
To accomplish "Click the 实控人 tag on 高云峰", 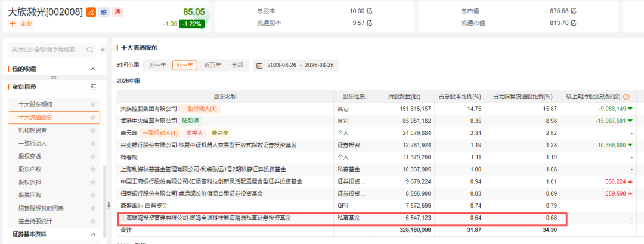I will click(194, 132).
